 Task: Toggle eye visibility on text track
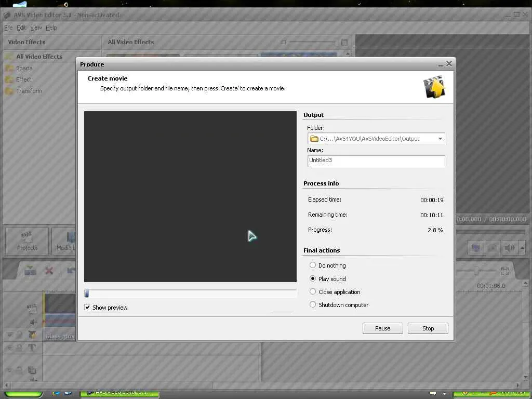coord(10,348)
